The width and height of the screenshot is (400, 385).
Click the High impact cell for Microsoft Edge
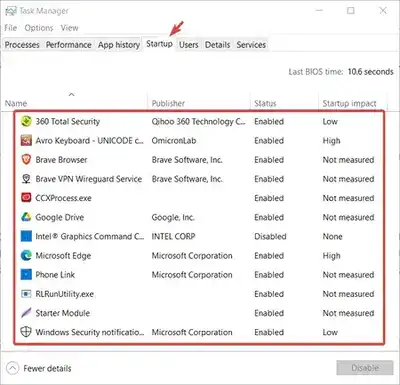331,256
